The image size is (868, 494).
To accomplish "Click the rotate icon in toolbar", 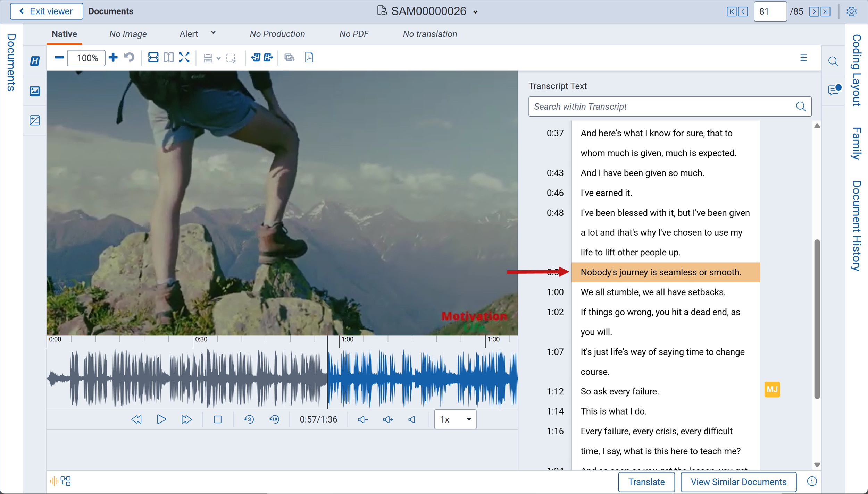I will [x=129, y=58].
